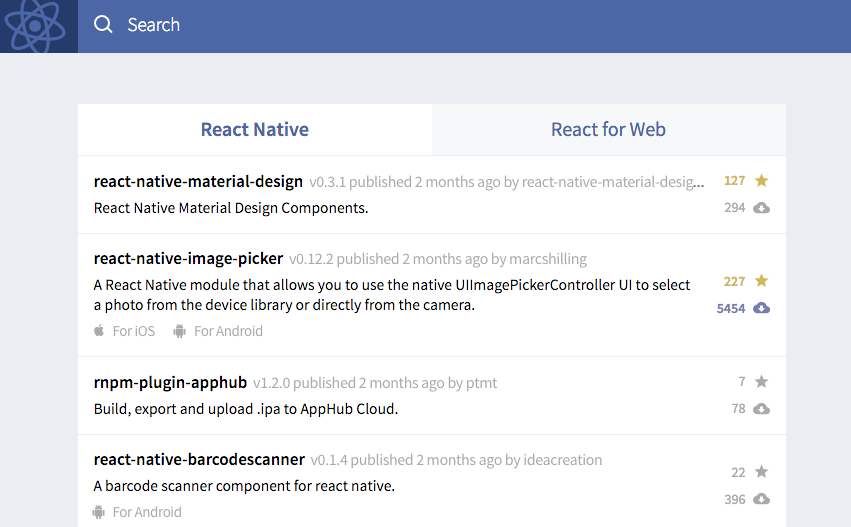Click 'A barcode scanner component' description

tap(244, 486)
